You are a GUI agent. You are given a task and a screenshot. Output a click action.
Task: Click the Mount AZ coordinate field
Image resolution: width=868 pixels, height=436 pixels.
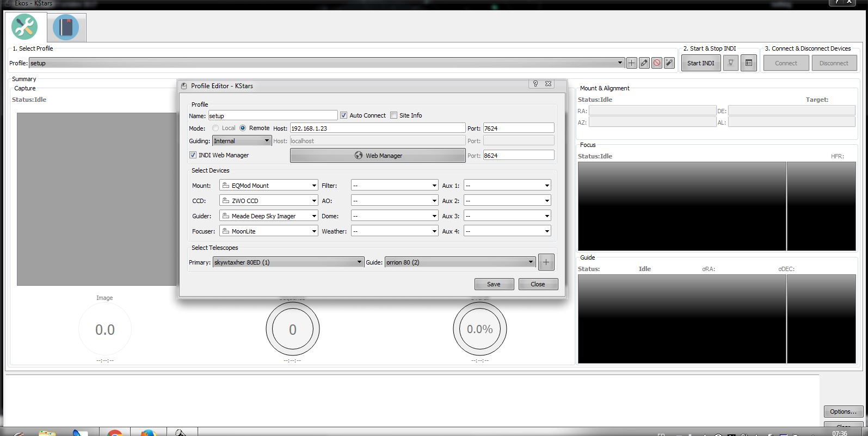pyautogui.click(x=652, y=122)
